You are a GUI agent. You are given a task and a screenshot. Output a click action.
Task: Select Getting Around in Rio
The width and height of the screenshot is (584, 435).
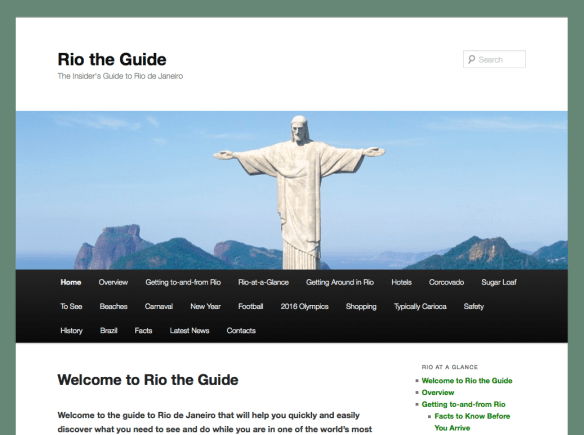[x=340, y=282]
